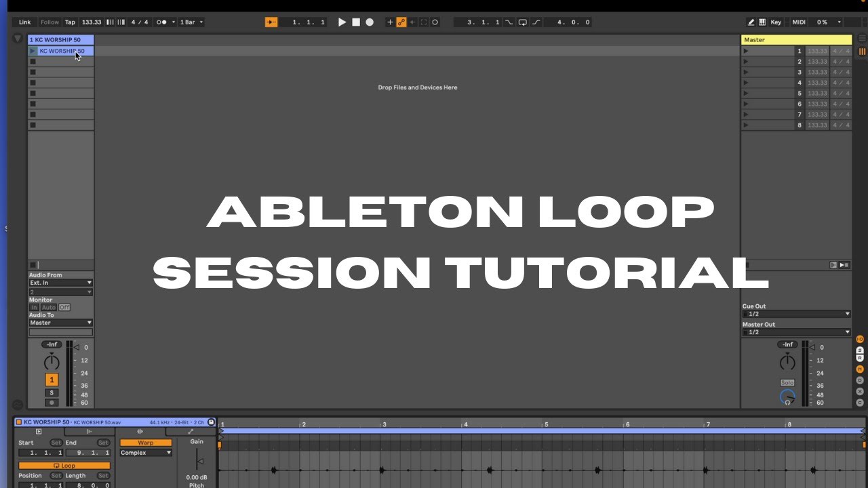Click the track 1 pan knob
The height and width of the screenshot is (488, 868).
coord(52,362)
